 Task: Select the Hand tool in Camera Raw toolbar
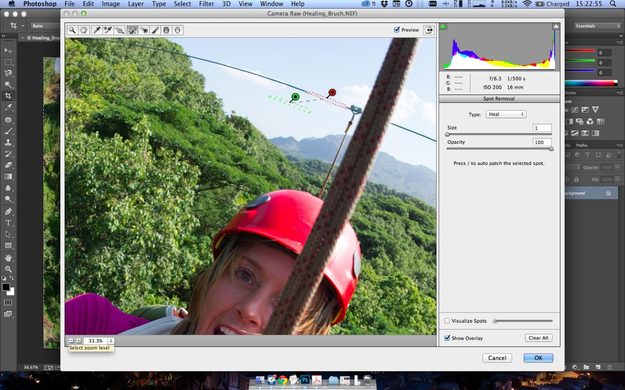coord(84,30)
